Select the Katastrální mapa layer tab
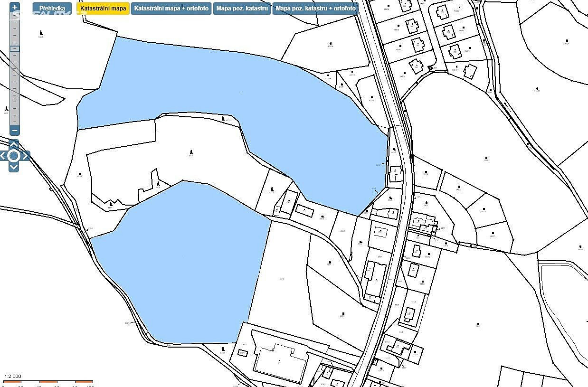Viewport: 588px width, 387px height. pos(103,9)
